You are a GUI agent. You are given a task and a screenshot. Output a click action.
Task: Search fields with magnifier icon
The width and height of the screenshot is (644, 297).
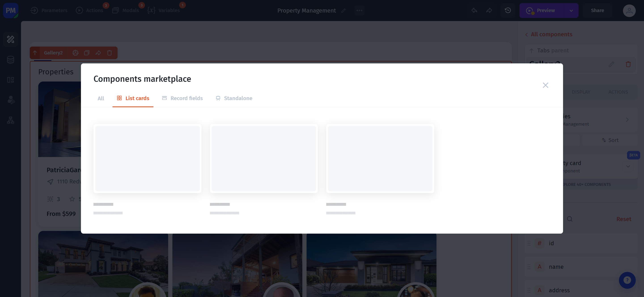pos(570,219)
